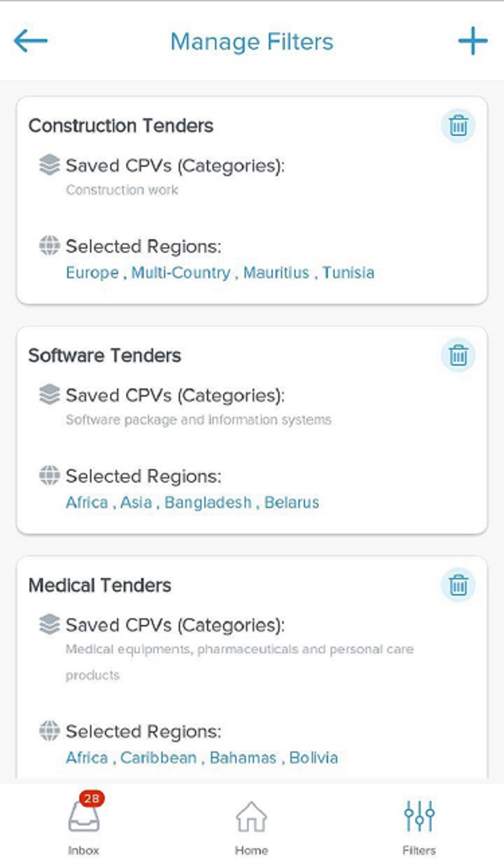Screen dimensions: 504x863
Task: Click the Europe region link
Action: 92,273
